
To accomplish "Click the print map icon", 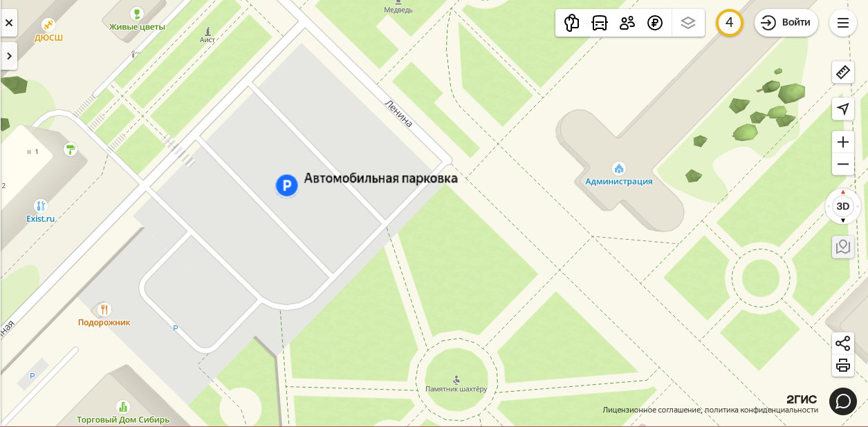I will pyautogui.click(x=842, y=366).
